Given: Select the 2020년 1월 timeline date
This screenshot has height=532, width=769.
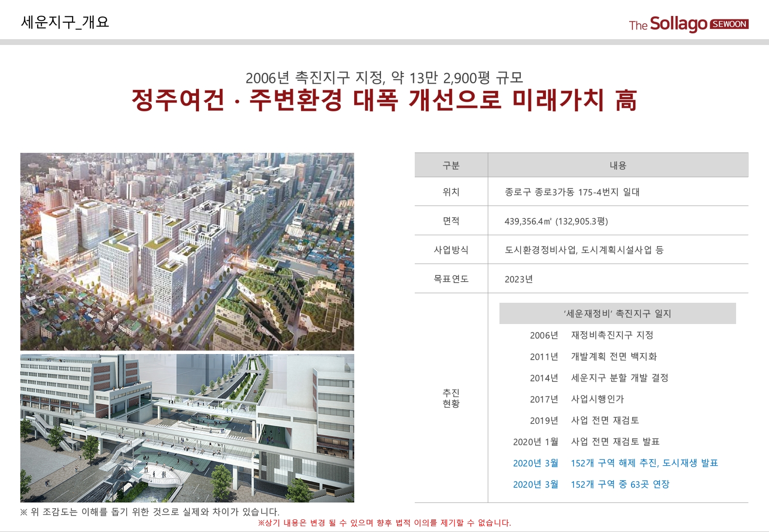Looking at the screenshot, I should point(536,442).
